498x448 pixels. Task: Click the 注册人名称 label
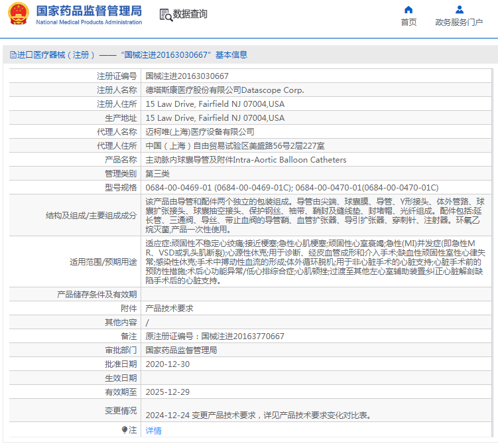click(117, 90)
